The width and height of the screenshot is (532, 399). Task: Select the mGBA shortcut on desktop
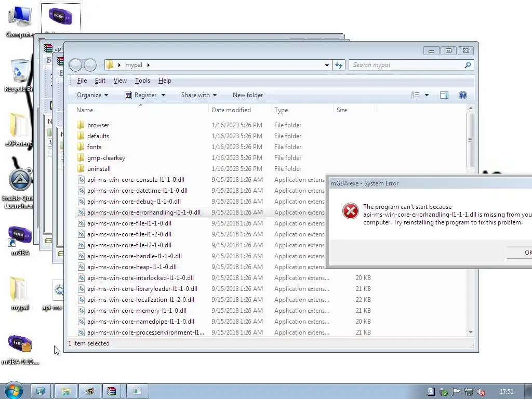pos(20,240)
